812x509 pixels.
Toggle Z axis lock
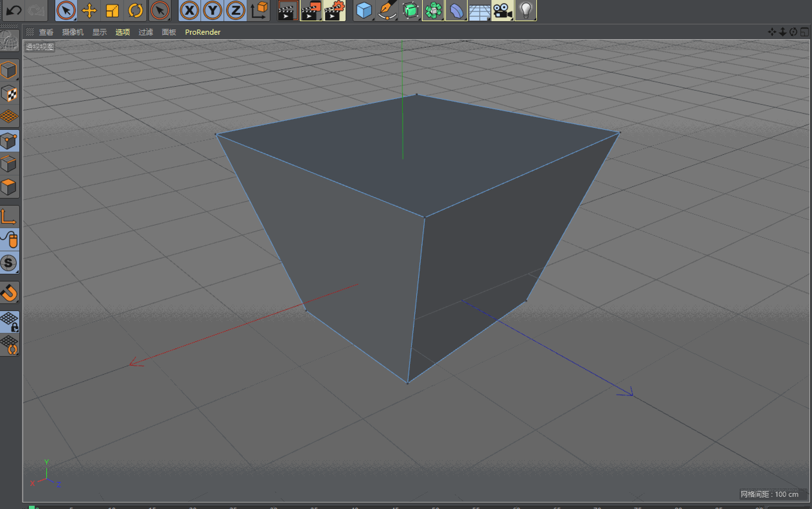[x=235, y=10]
